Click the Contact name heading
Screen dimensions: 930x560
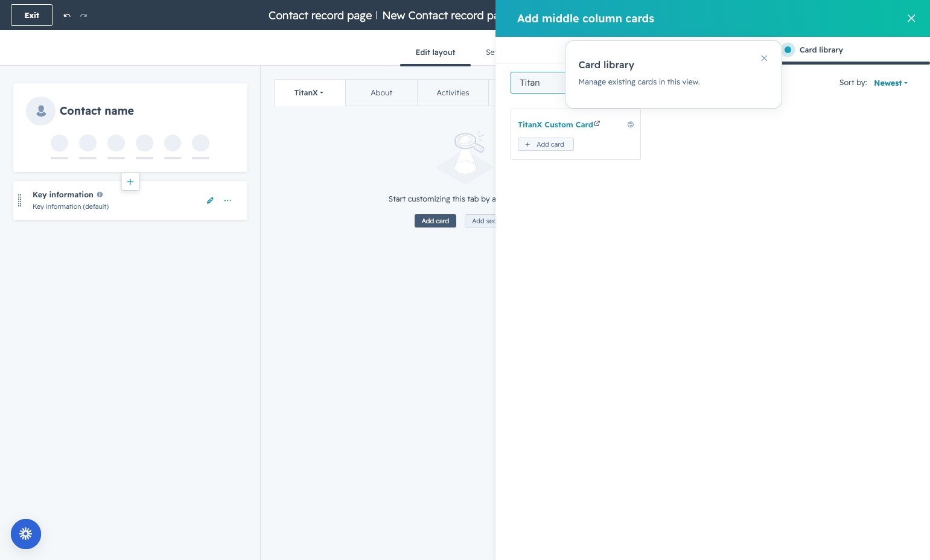point(97,111)
